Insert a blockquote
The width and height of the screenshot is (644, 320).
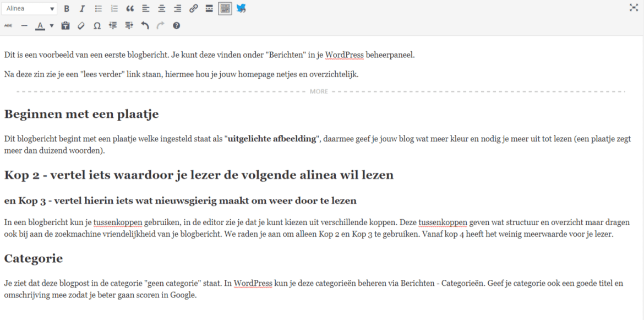(x=130, y=8)
